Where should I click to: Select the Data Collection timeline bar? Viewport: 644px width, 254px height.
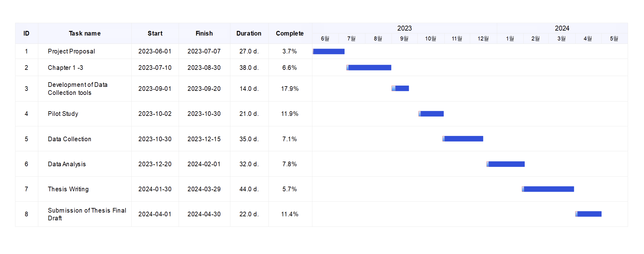(463, 139)
